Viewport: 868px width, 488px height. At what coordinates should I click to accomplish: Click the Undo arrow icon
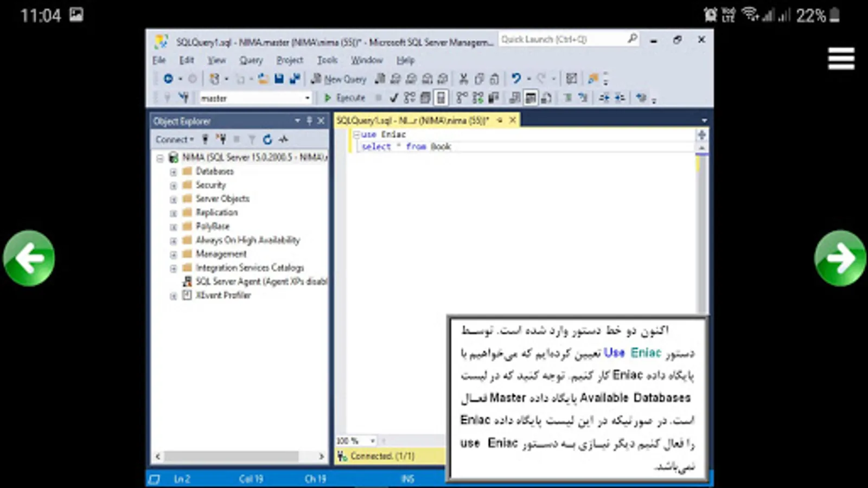(x=516, y=79)
